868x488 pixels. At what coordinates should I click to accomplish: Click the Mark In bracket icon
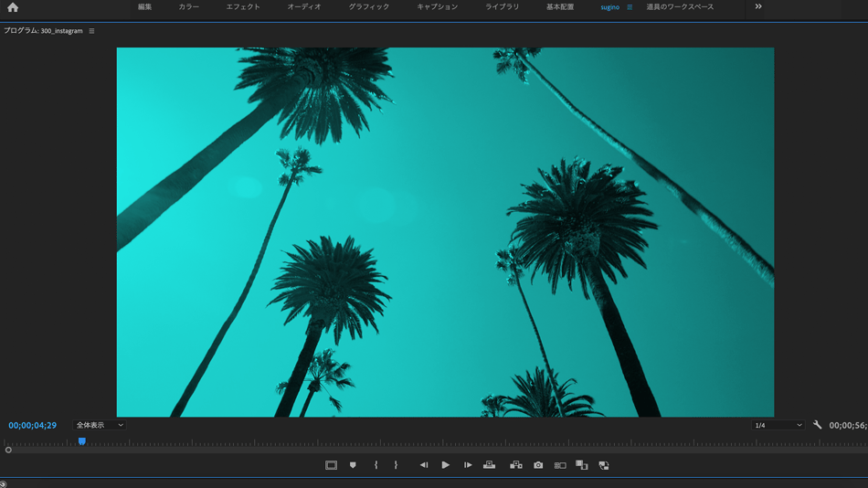tap(376, 465)
